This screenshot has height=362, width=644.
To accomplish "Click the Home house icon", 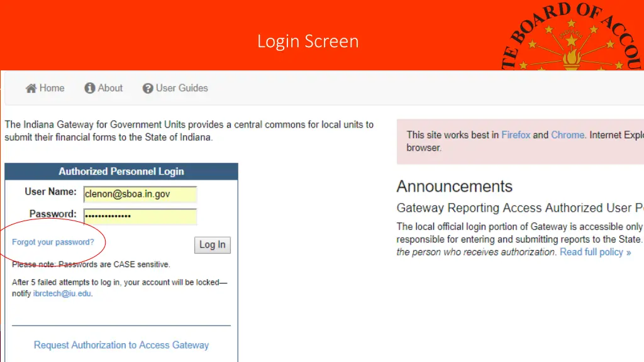I will [30, 88].
